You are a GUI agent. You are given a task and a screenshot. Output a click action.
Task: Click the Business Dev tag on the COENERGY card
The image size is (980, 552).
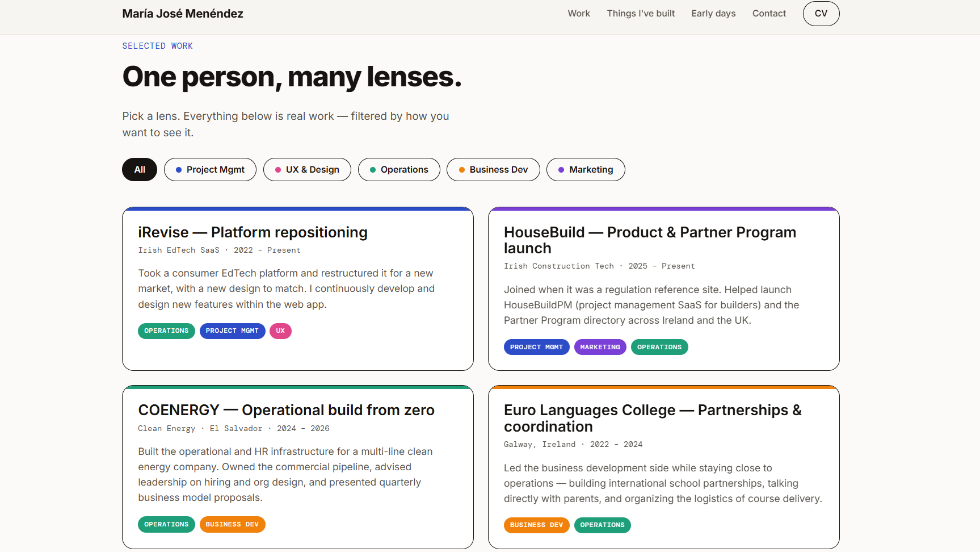232,525
